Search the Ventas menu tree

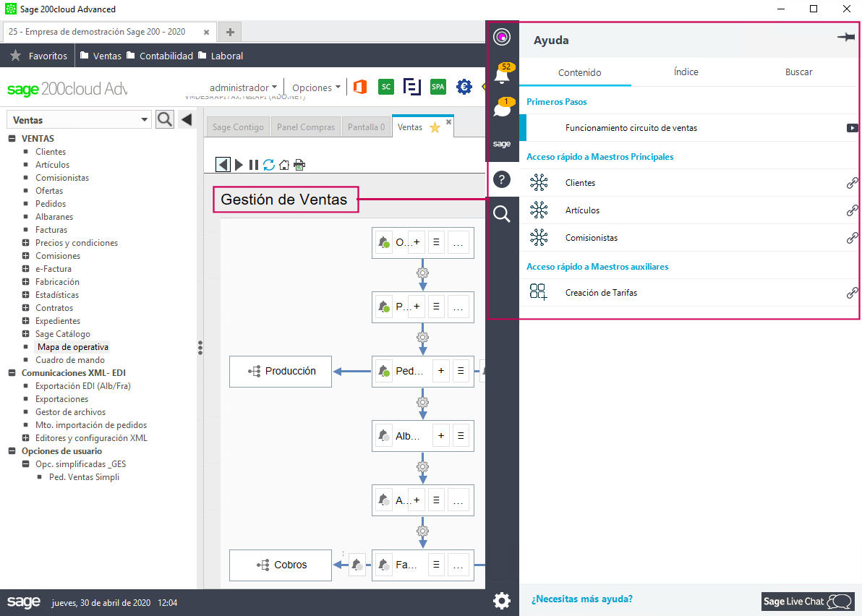[x=164, y=119]
